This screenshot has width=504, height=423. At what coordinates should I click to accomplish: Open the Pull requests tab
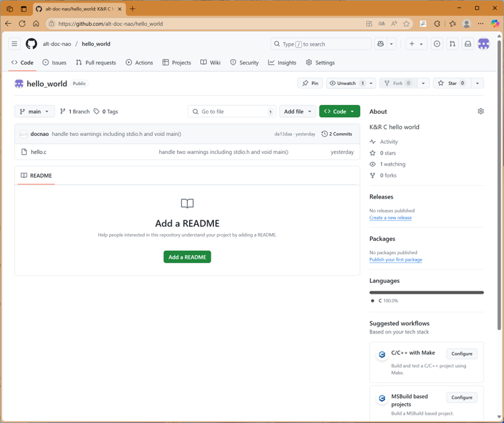(x=96, y=63)
